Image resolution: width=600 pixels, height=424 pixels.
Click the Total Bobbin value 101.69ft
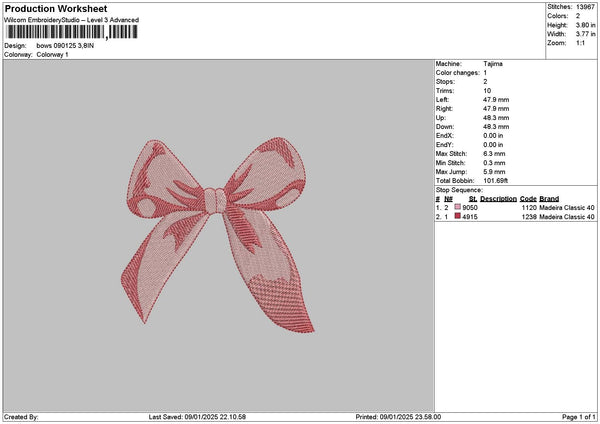496,180
